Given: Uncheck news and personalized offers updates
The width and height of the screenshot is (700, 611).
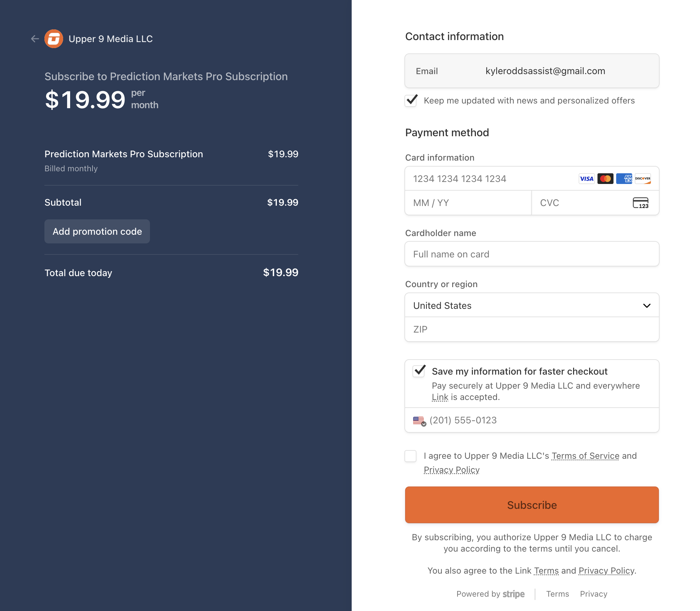Looking at the screenshot, I should click(x=410, y=101).
